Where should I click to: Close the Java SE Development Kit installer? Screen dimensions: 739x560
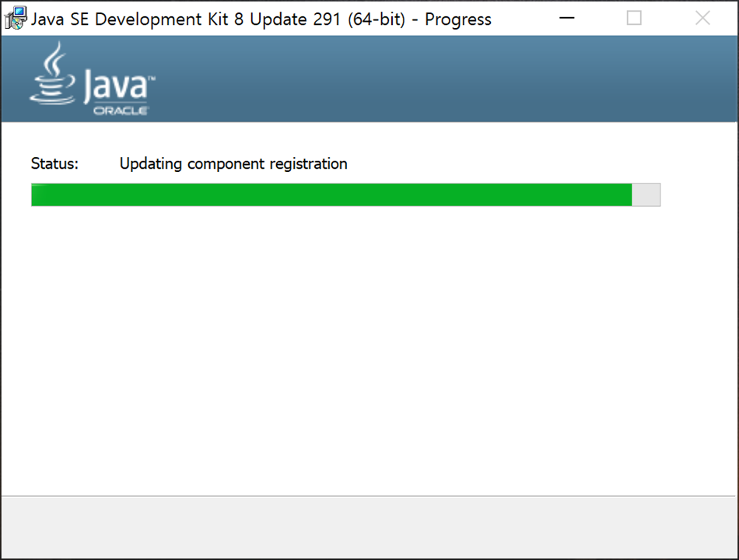pos(702,18)
